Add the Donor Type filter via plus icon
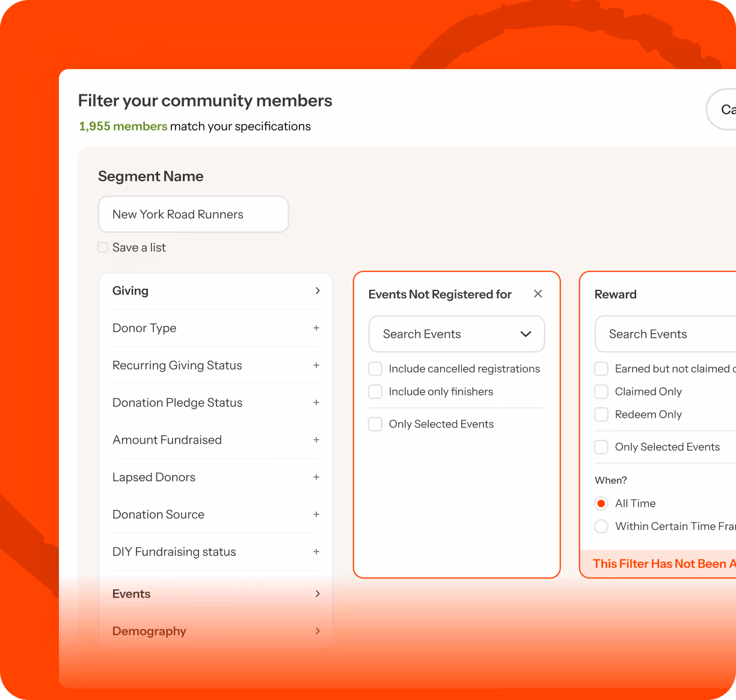Viewport: 736px width, 700px height. click(x=316, y=328)
